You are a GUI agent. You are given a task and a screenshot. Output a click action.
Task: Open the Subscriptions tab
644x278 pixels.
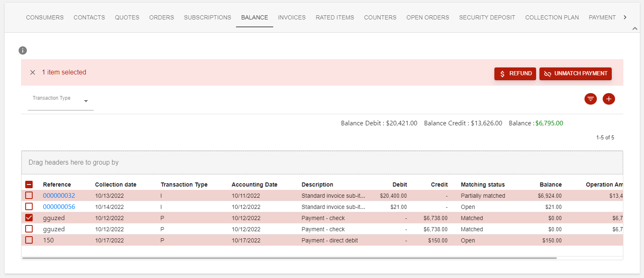pyautogui.click(x=208, y=17)
